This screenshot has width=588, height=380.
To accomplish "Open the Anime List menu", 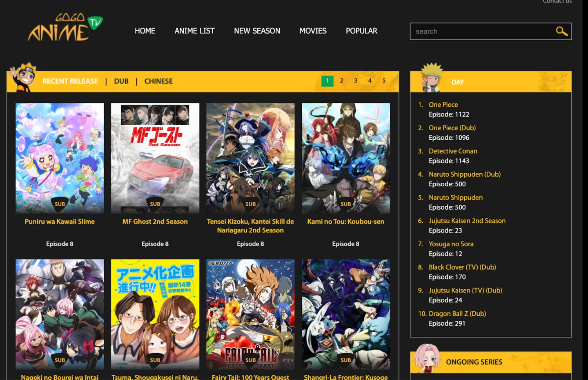I will click(x=194, y=31).
